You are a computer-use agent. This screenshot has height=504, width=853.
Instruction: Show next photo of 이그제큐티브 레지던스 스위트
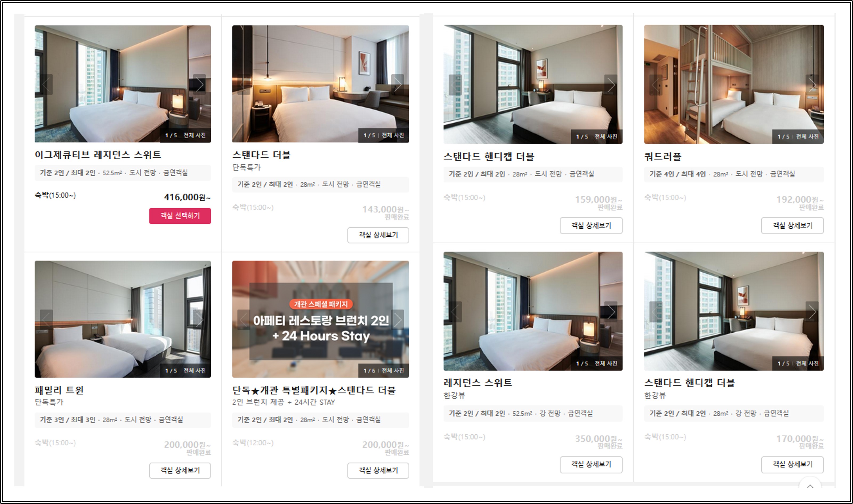(x=199, y=84)
